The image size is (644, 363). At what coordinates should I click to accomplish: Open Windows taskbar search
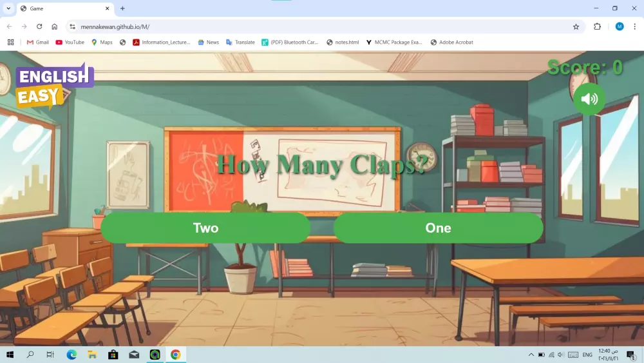pos(30,355)
